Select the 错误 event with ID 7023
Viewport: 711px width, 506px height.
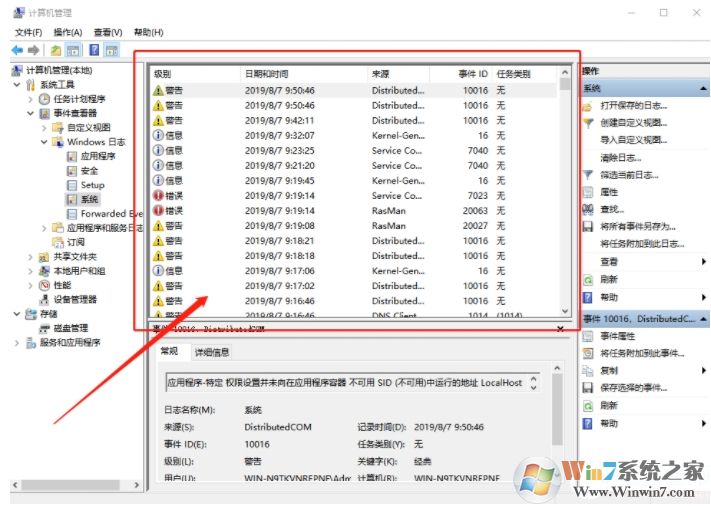[353, 196]
